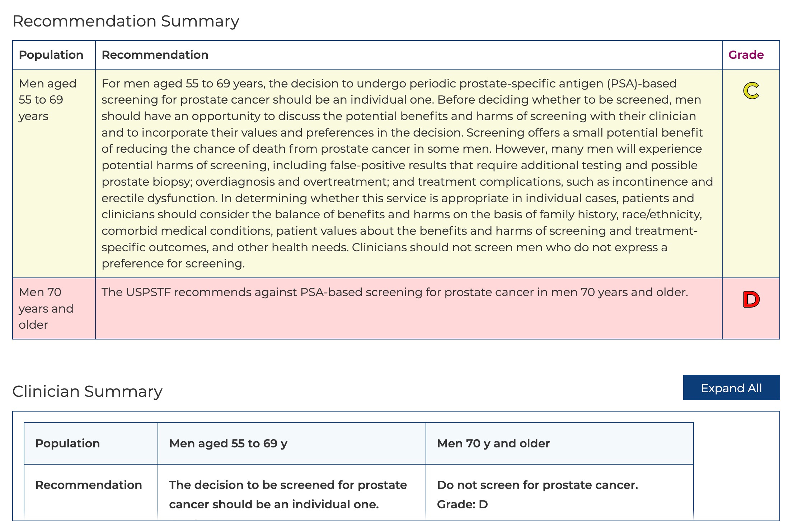Select the 'Men 70 years and older' cell
The height and width of the screenshot is (532, 793).
(x=46, y=308)
